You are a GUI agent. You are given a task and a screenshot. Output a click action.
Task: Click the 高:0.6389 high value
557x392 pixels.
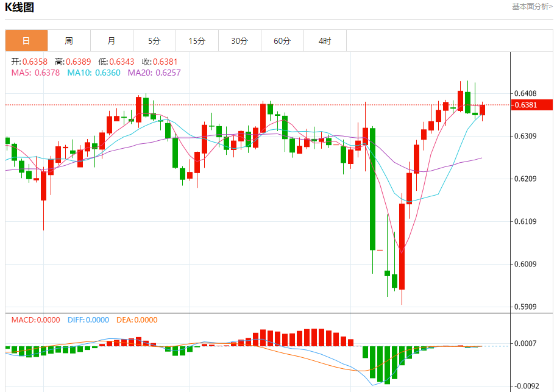73,62
